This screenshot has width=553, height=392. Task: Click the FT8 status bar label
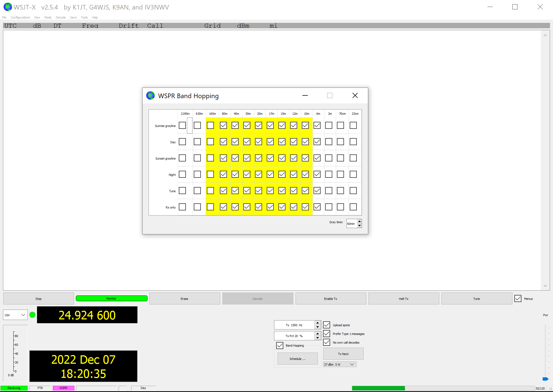point(40,388)
